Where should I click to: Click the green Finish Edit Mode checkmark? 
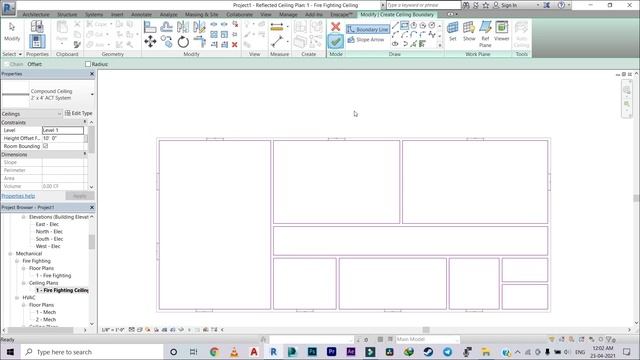coord(336,41)
